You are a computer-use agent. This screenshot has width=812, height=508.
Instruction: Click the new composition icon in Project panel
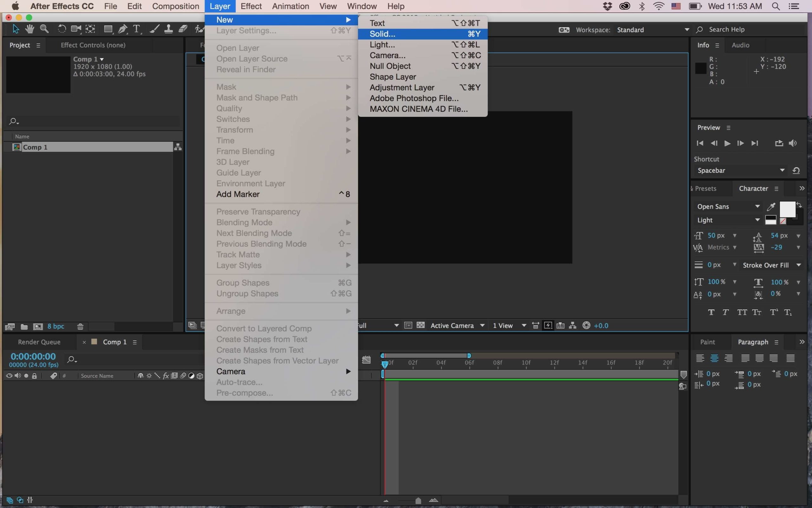click(x=38, y=327)
